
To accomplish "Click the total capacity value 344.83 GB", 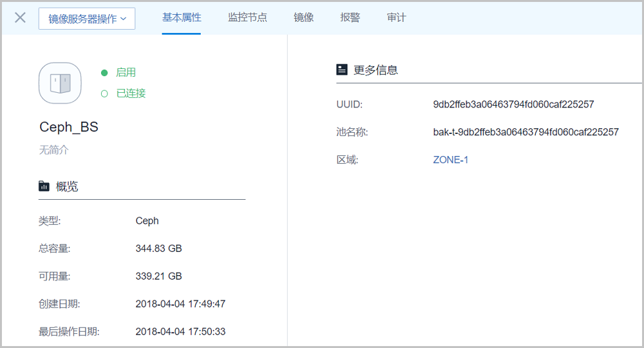I will click(158, 249).
